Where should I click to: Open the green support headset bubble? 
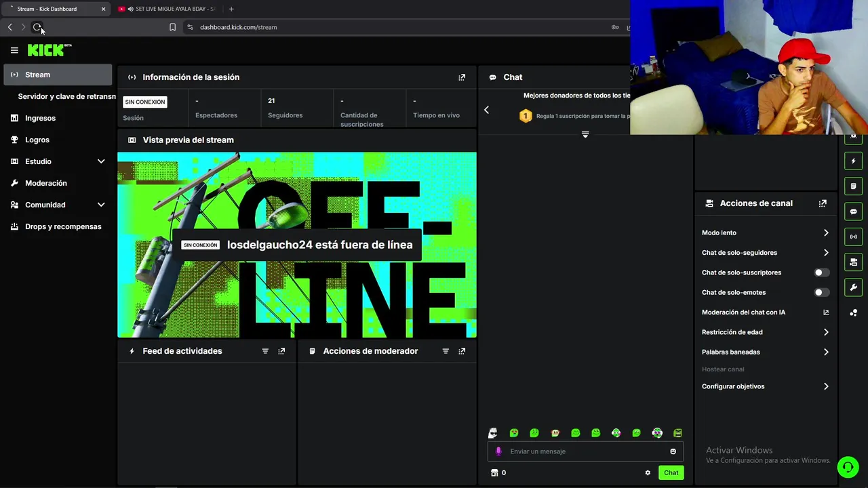click(x=848, y=467)
